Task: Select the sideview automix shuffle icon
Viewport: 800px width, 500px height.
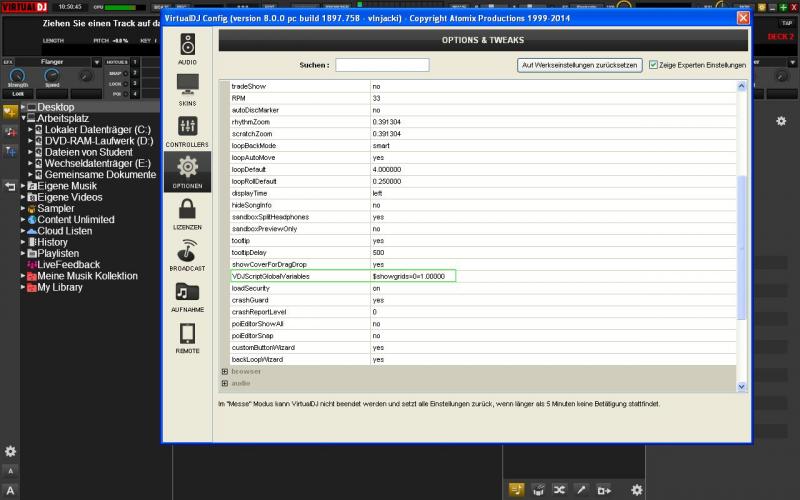Action: 559,490
